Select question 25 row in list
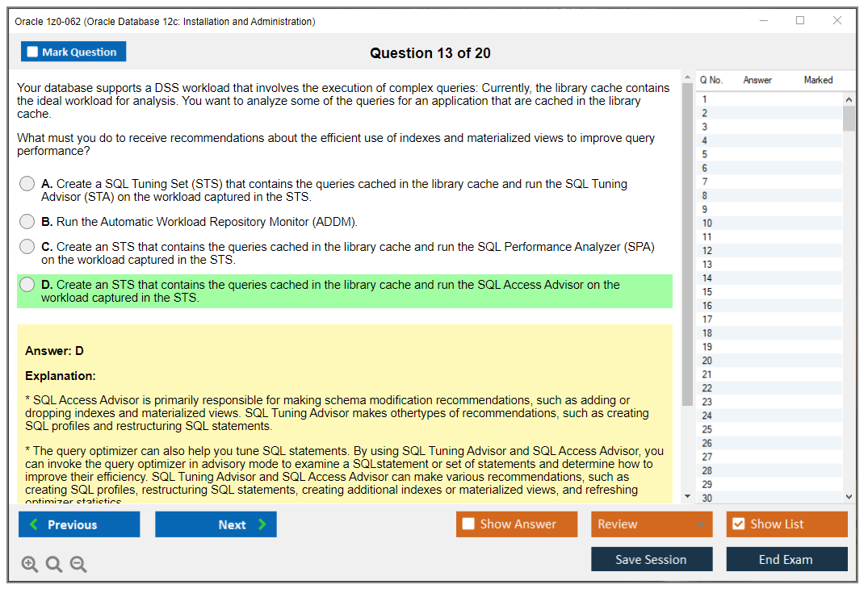The height and width of the screenshot is (593, 868). tap(707, 429)
